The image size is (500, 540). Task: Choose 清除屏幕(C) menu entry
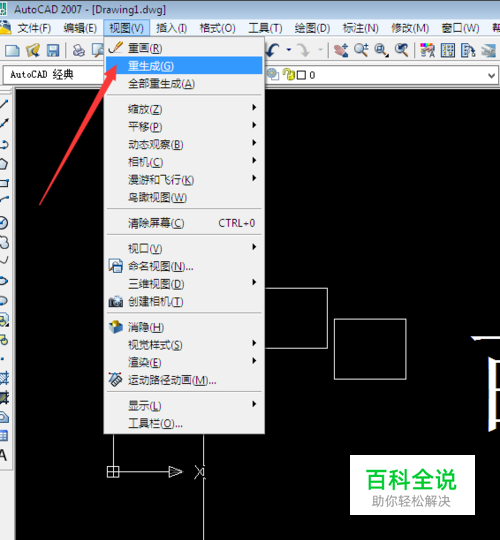(x=184, y=223)
